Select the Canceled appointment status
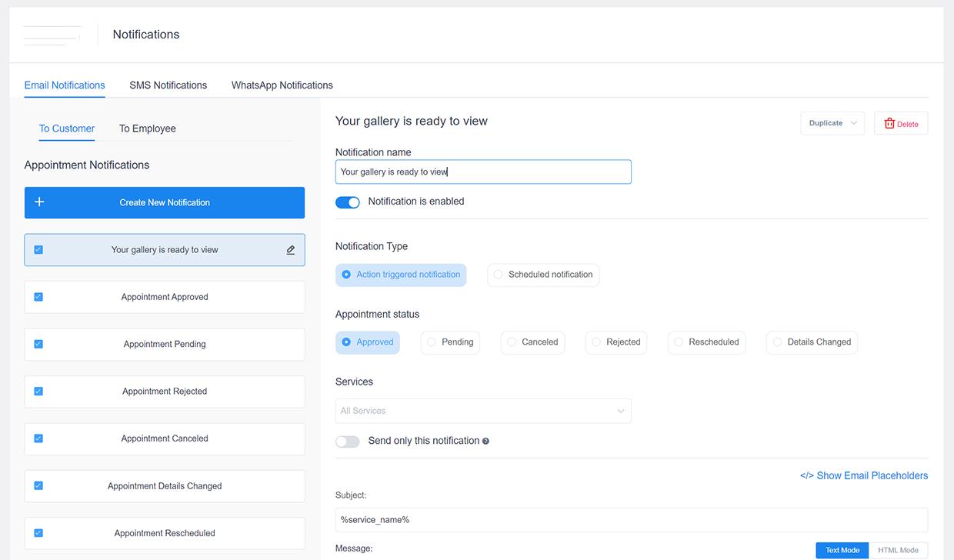Viewport: 954px width, 560px height. tap(532, 342)
